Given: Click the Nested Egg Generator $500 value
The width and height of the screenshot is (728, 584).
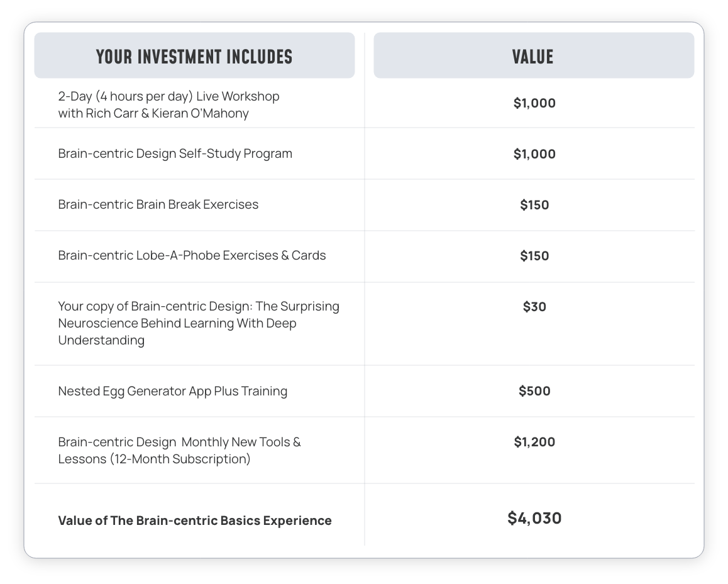Looking at the screenshot, I should pos(534,391).
